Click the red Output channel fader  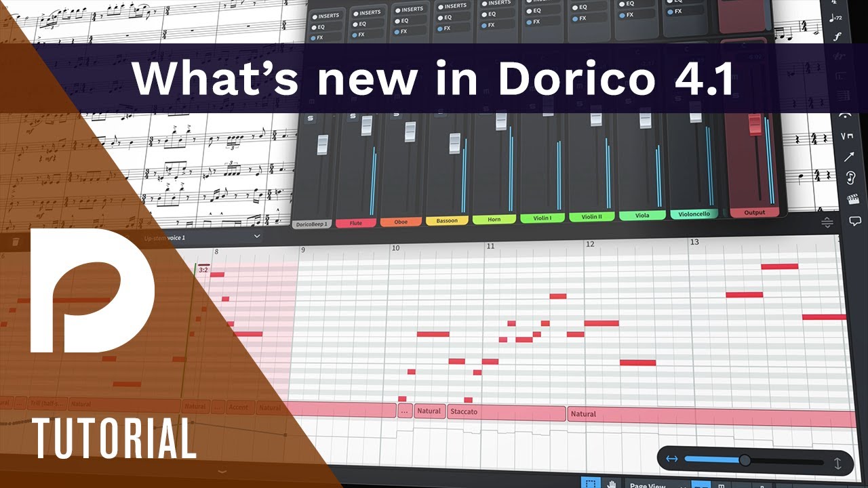click(755, 125)
